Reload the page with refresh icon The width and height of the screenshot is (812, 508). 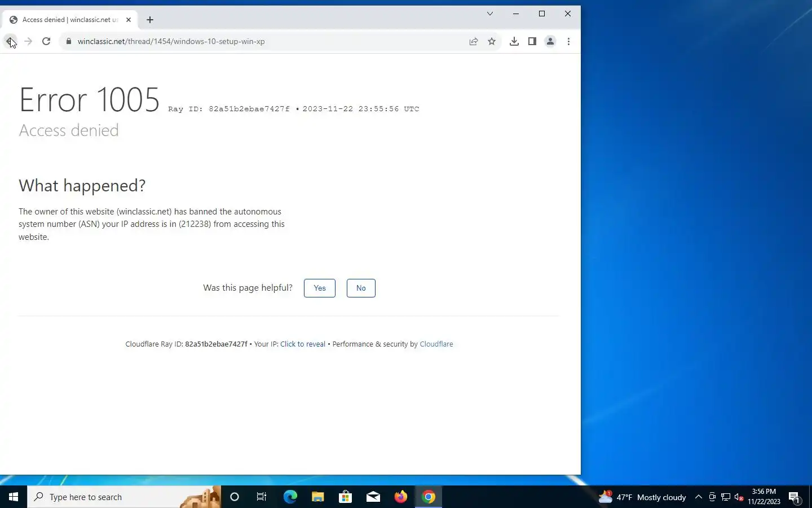pos(46,41)
